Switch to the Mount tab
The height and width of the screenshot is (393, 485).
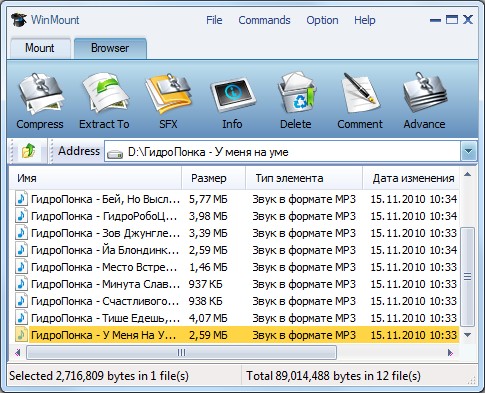(40, 48)
